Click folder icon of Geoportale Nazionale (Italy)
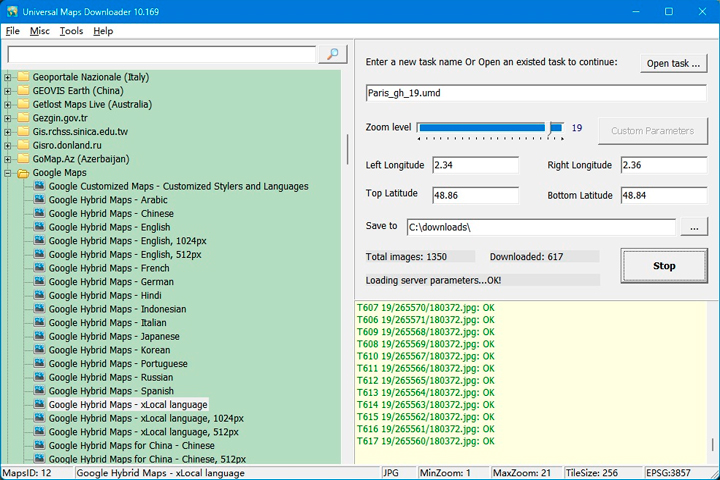 pyautogui.click(x=23, y=77)
